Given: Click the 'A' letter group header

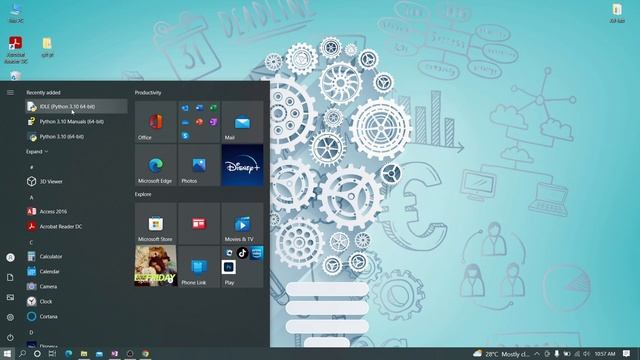Looking at the screenshot, I should pos(31,197).
